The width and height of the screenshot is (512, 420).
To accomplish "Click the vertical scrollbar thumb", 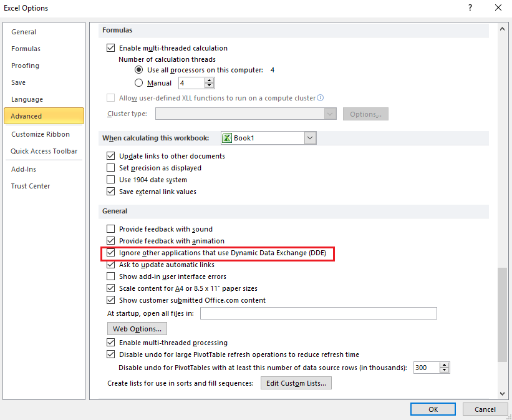I will point(502,315).
